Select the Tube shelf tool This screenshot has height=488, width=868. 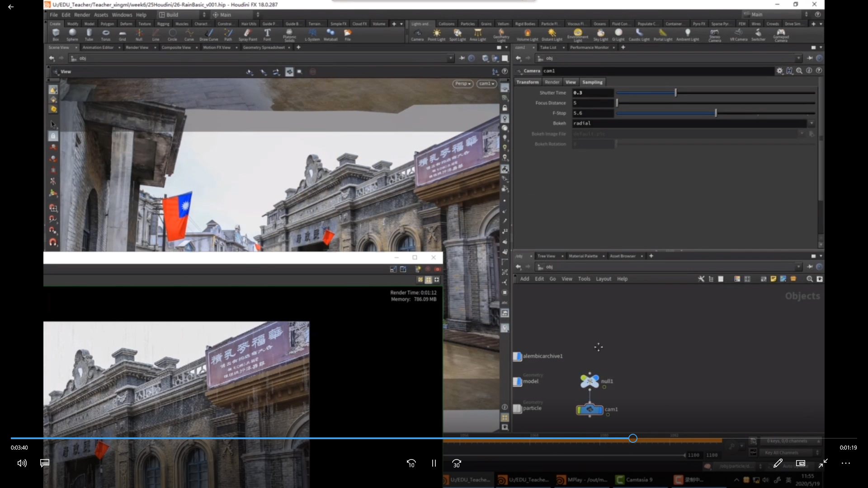coord(89,34)
